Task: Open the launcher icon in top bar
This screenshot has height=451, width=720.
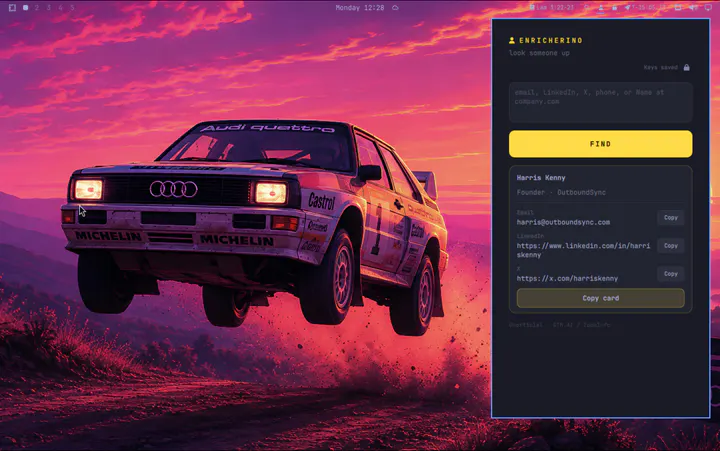Action: (x=12, y=7)
